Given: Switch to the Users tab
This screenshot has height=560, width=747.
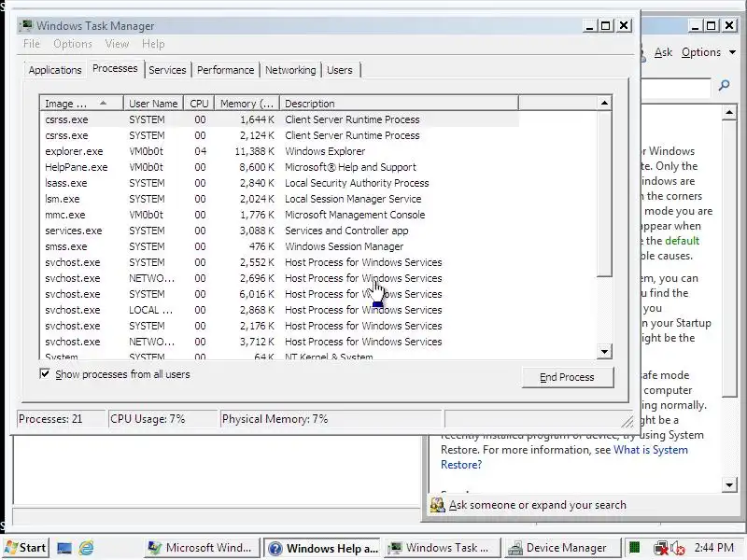Looking at the screenshot, I should tap(339, 70).
